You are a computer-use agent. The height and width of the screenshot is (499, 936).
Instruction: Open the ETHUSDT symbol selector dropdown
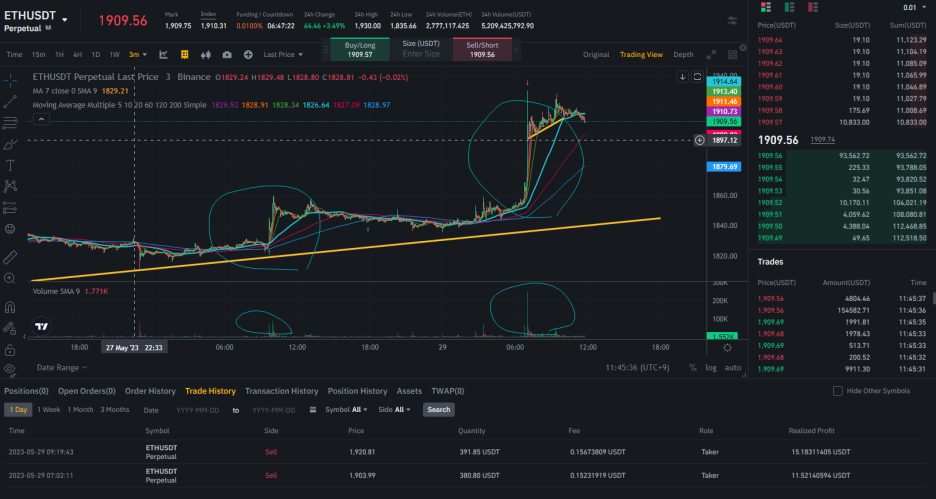(x=64, y=20)
